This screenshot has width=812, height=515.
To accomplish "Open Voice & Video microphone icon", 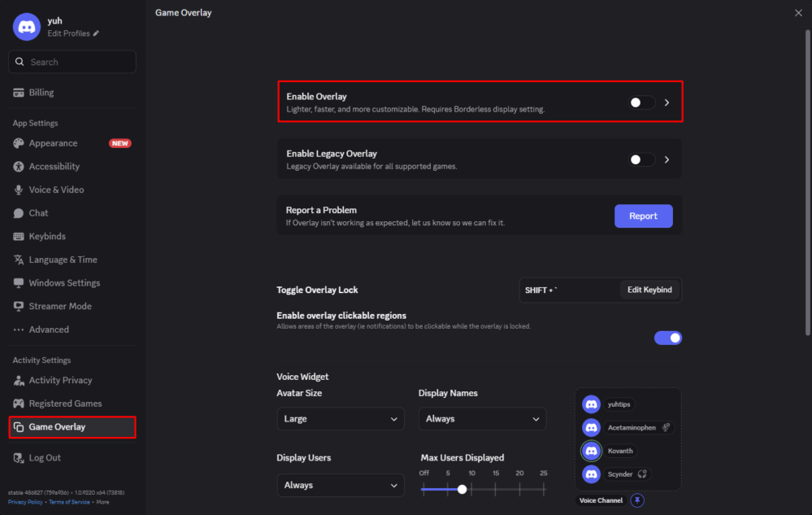I will click(x=20, y=189).
